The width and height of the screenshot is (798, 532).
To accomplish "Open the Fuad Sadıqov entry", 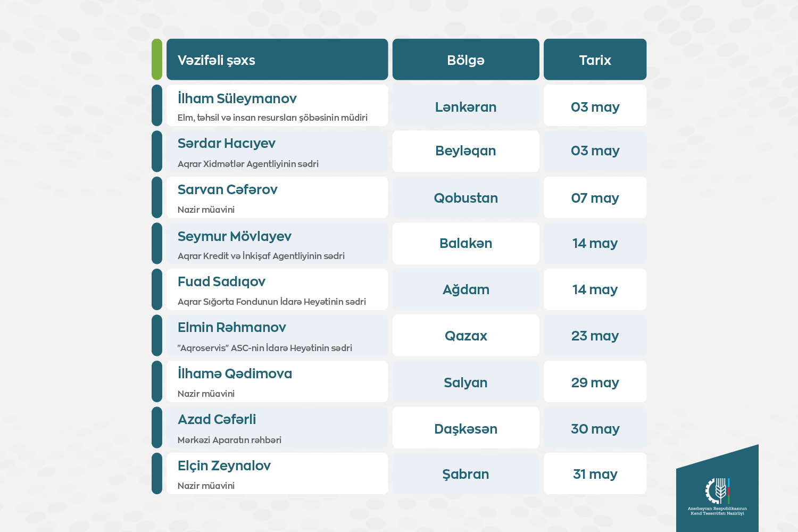I will [277, 289].
